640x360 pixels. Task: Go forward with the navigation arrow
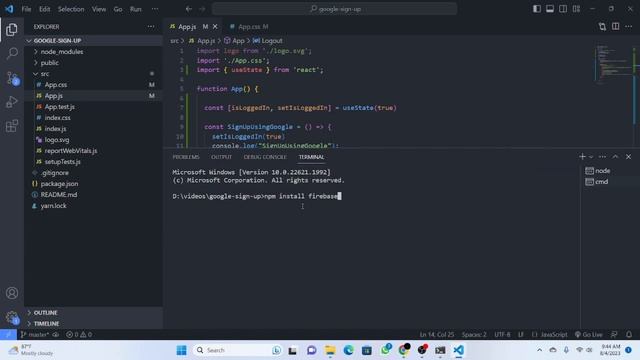(202, 9)
